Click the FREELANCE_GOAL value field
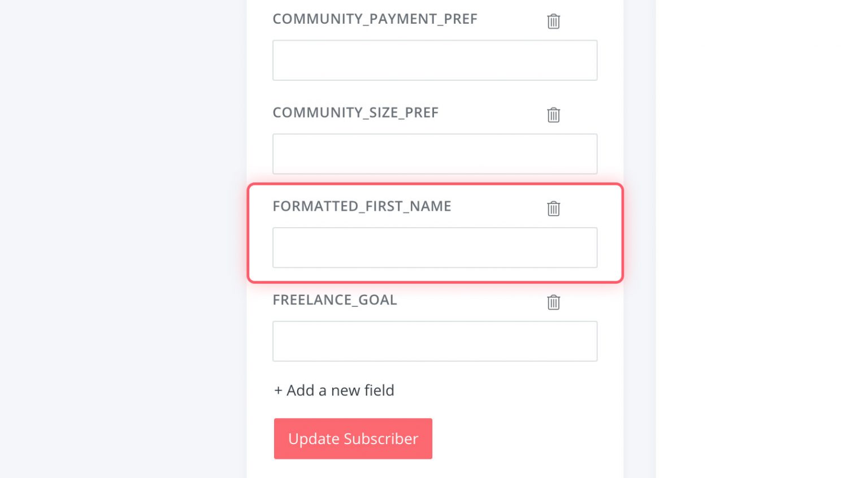The image size is (868, 478). coord(435,341)
